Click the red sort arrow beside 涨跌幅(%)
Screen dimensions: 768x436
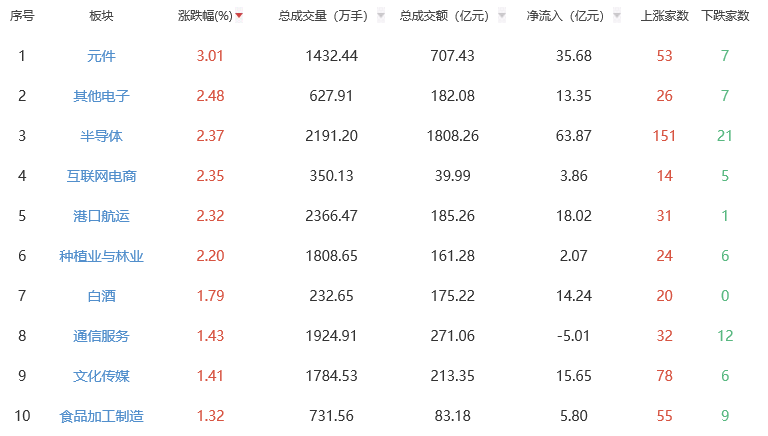click(x=239, y=17)
